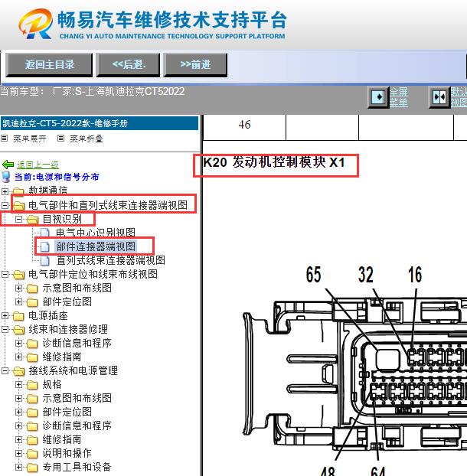Click the K20 发动机控制模块 X1 heading

(274, 162)
